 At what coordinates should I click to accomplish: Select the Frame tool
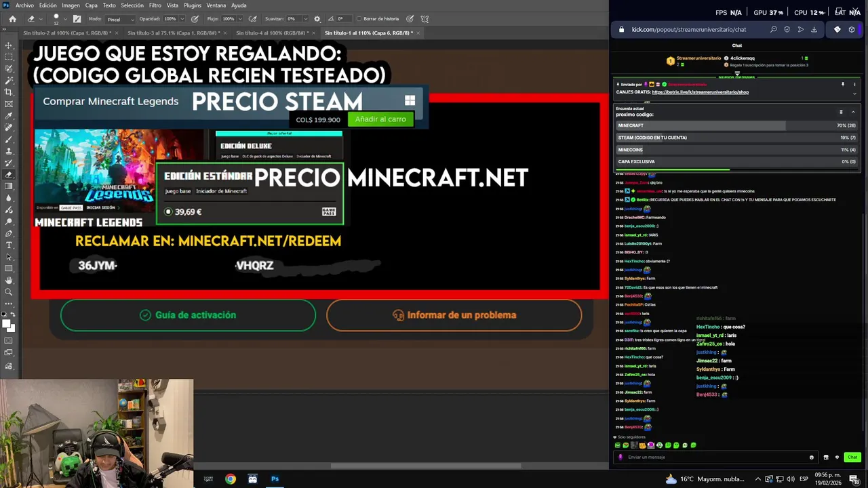[9, 104]
